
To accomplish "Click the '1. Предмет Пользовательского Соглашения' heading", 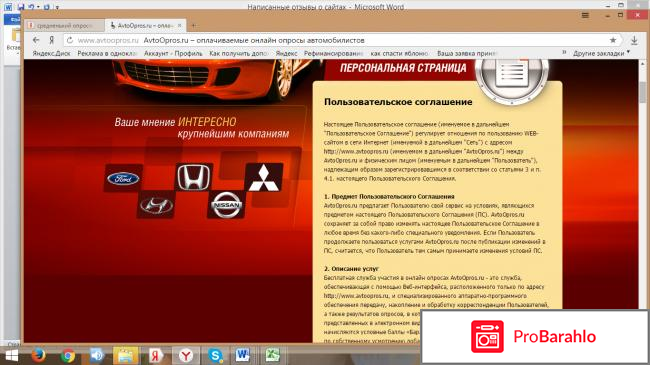I will point(389,197).
